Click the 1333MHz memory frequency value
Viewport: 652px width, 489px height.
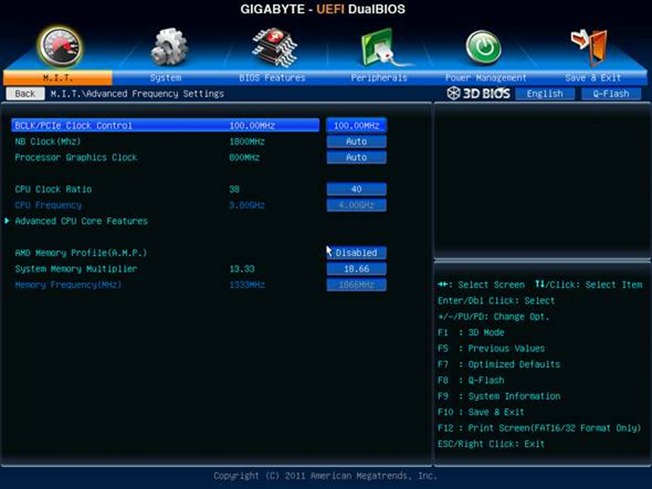247,285
